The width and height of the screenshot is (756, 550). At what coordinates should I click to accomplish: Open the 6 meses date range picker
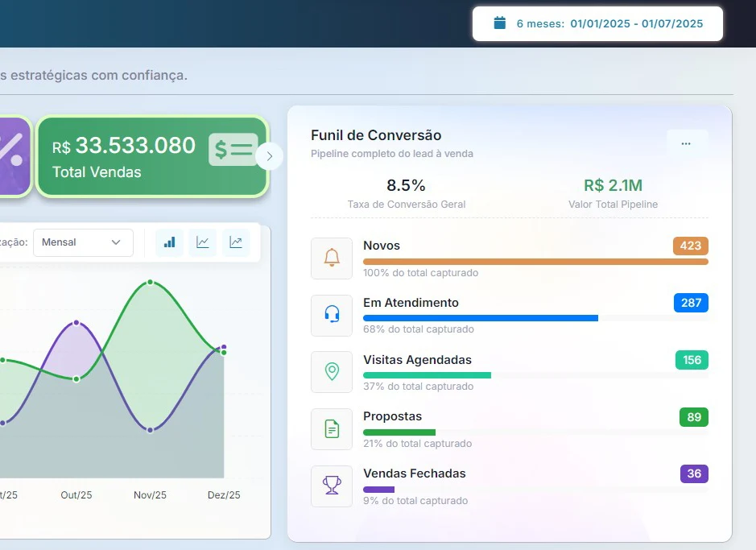(x=597, y=24)
